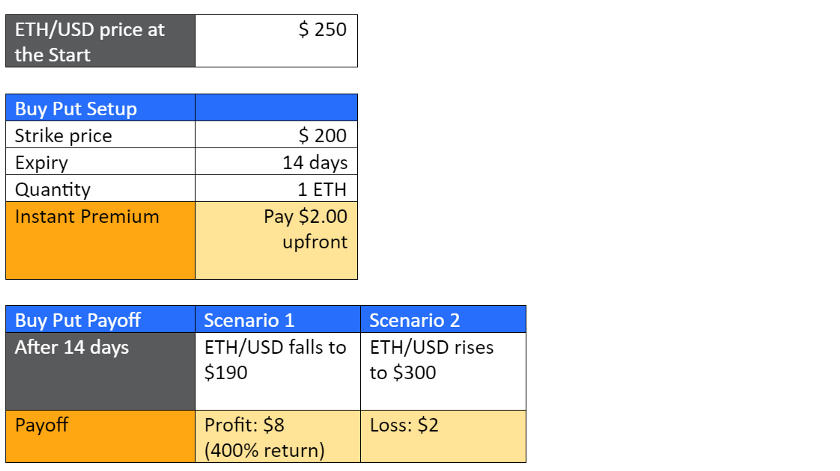Select the Loss: $2 cell

pos(442,436)
